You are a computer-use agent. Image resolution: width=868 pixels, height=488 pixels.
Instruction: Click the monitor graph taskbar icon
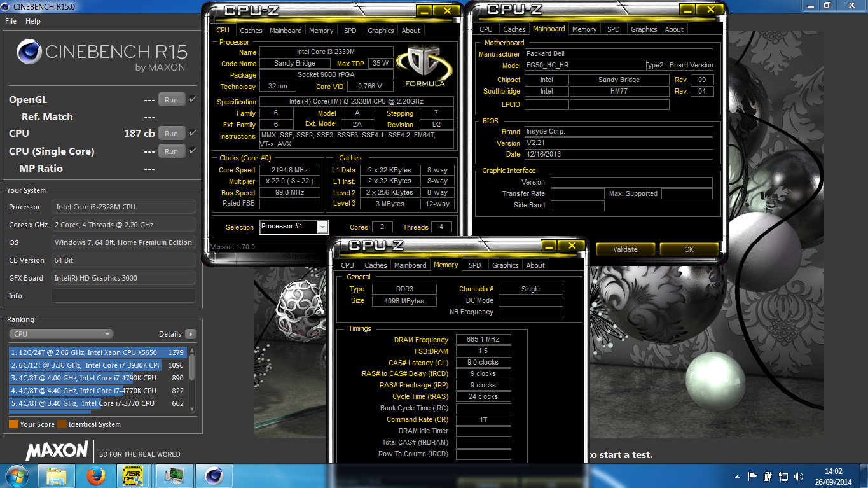click(174, 476)
